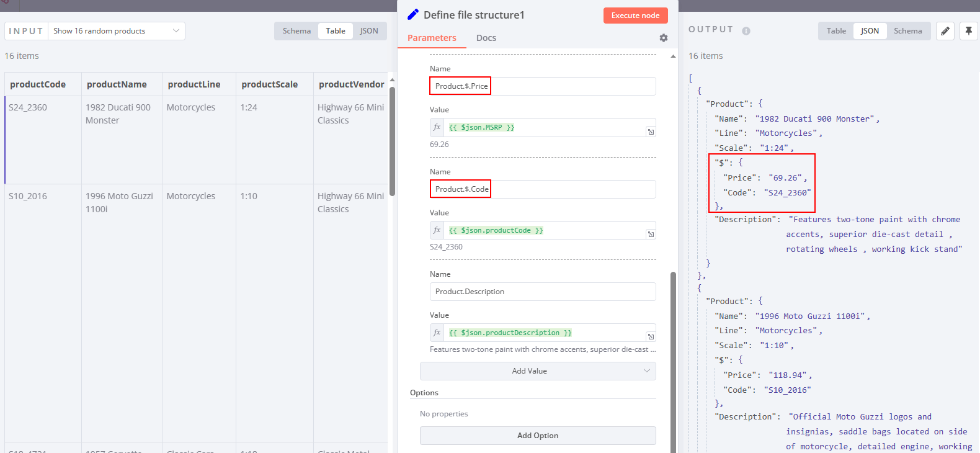Open the Add Option selector

click(537, 436)
